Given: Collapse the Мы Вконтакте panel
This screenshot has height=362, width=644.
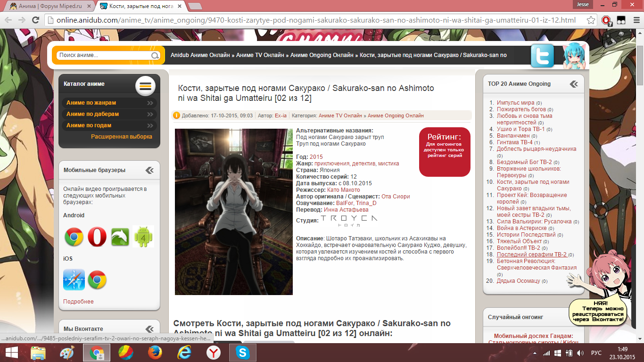Looking at the screenshot, I should (x=149, y=329).
